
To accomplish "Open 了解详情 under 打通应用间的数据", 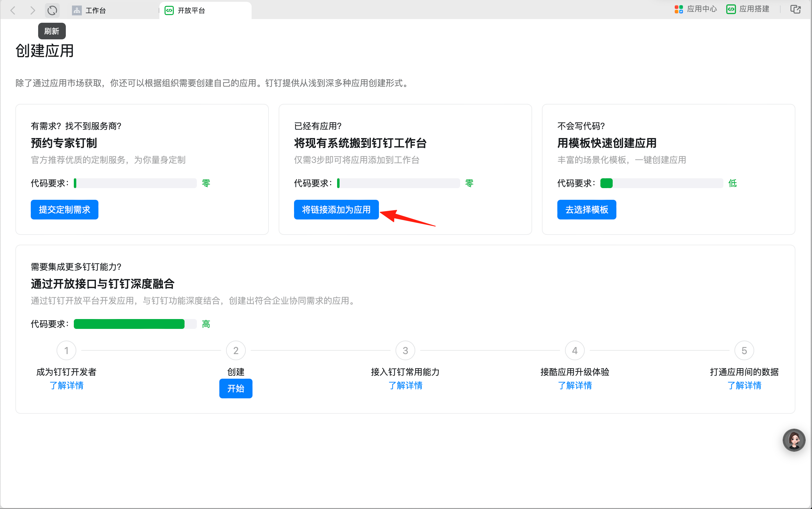I will 744,385.
